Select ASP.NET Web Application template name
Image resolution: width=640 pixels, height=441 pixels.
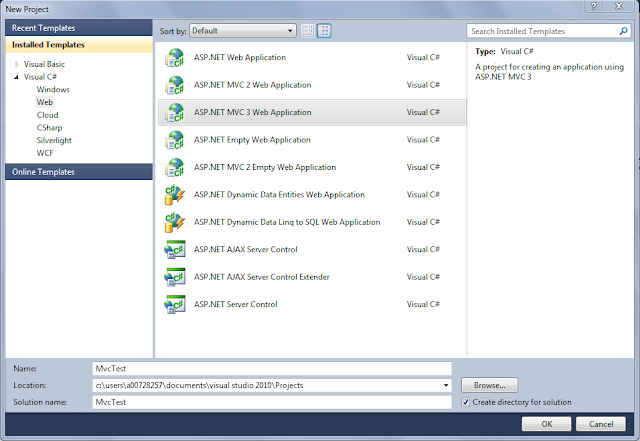coord(240,58)
